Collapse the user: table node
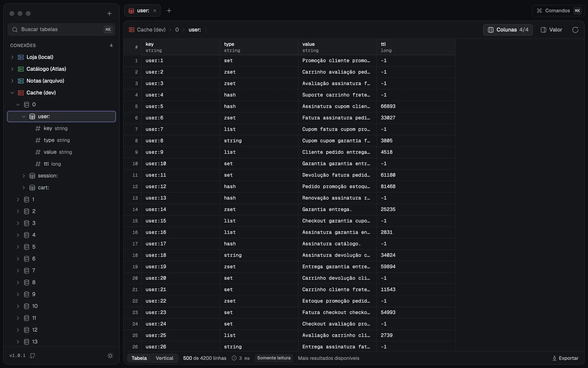The width and height of the screenshot is (588, 368). (24, 117)
